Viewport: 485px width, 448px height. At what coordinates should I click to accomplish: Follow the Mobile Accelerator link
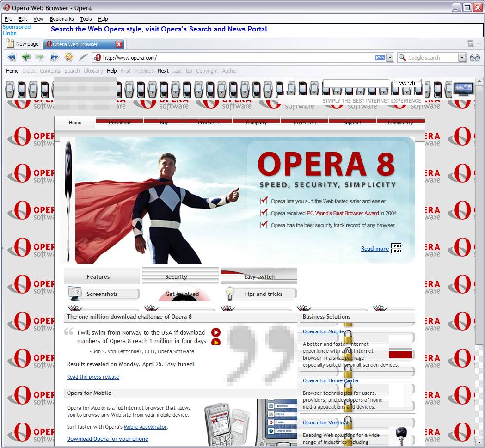145,427
